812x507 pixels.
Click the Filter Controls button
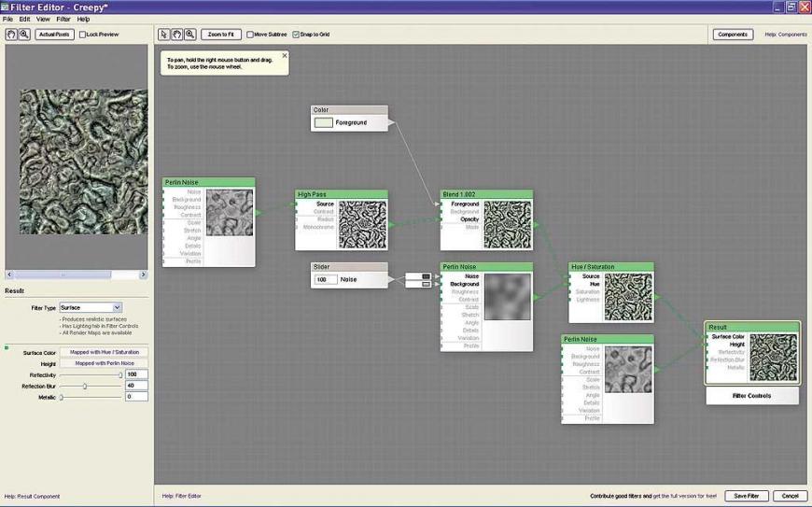point(752,396)
